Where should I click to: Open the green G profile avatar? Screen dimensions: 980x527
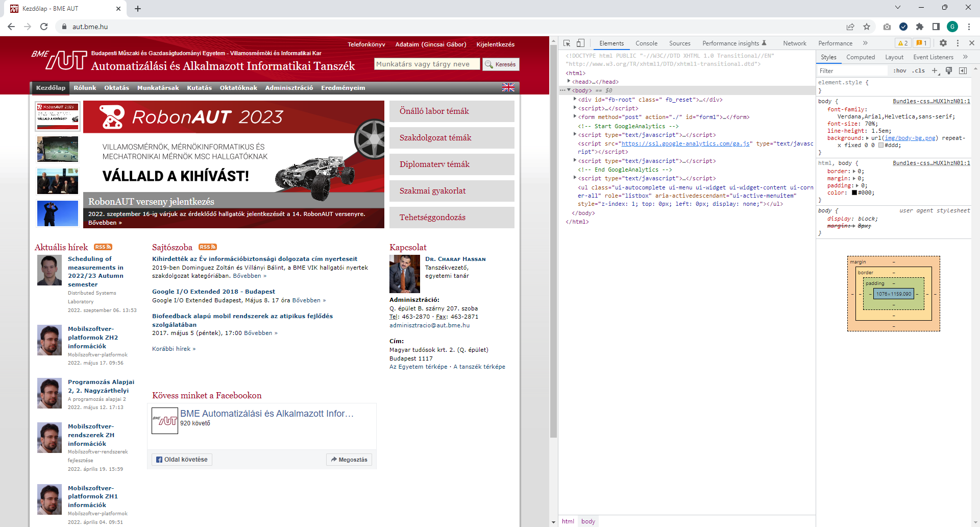tap(952, 27)
